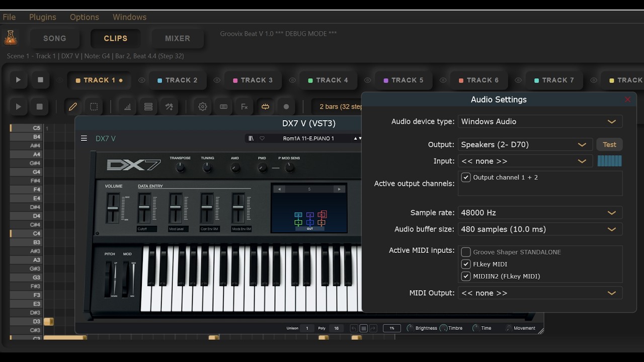644x362 pixels.
Task: Open the MIDI Output dropdown
Action: [540, 293]
